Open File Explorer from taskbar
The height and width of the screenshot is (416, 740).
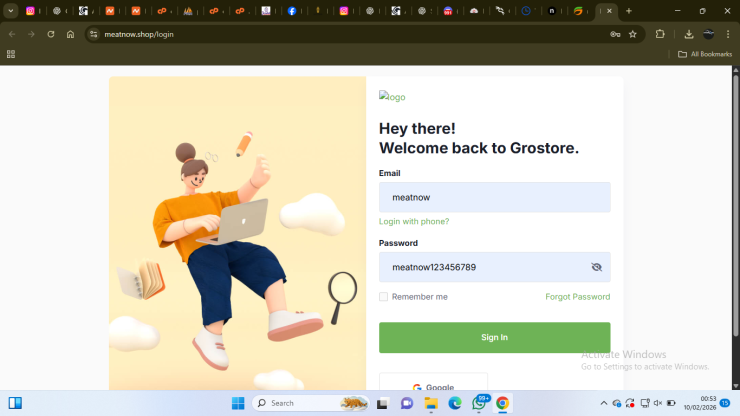pos(431,403)
